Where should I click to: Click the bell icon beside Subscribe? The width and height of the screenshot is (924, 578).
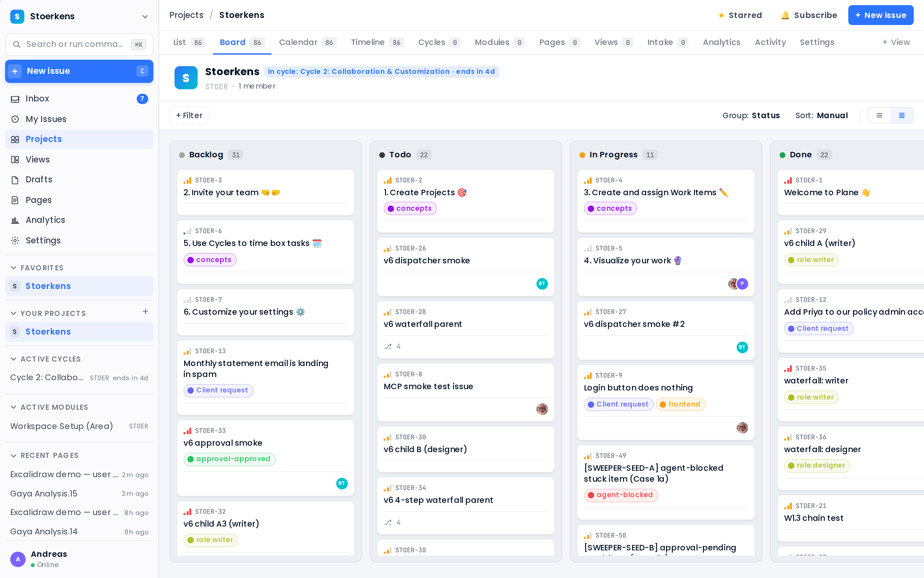click(785, 15)
